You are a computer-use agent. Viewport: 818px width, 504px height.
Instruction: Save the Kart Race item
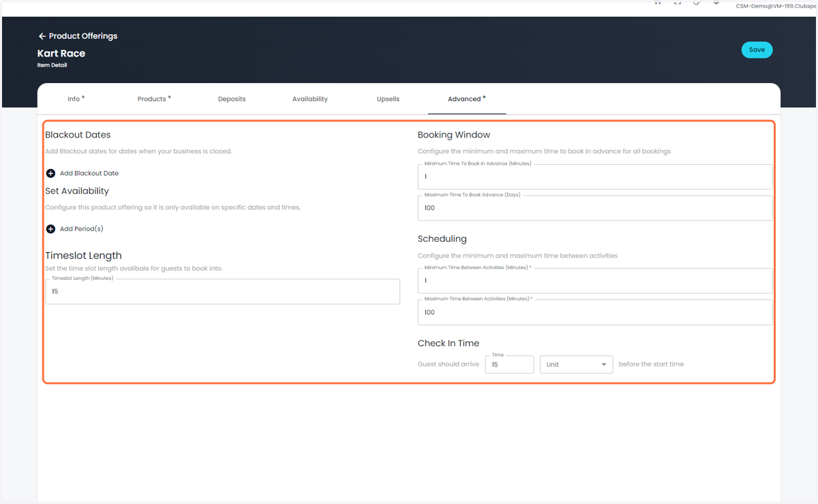757,50
